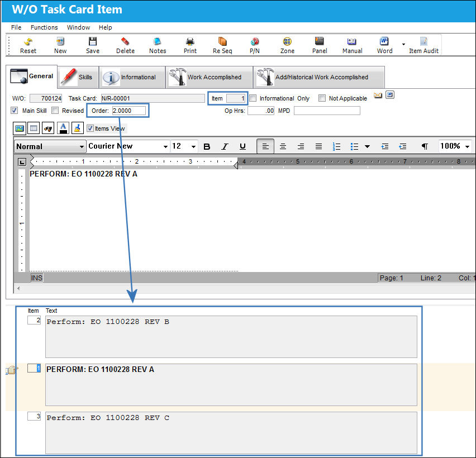Expand the bullet list style arrow
Image resolution: width=476 pixels, height=458 pixels.
pos(367,146)
